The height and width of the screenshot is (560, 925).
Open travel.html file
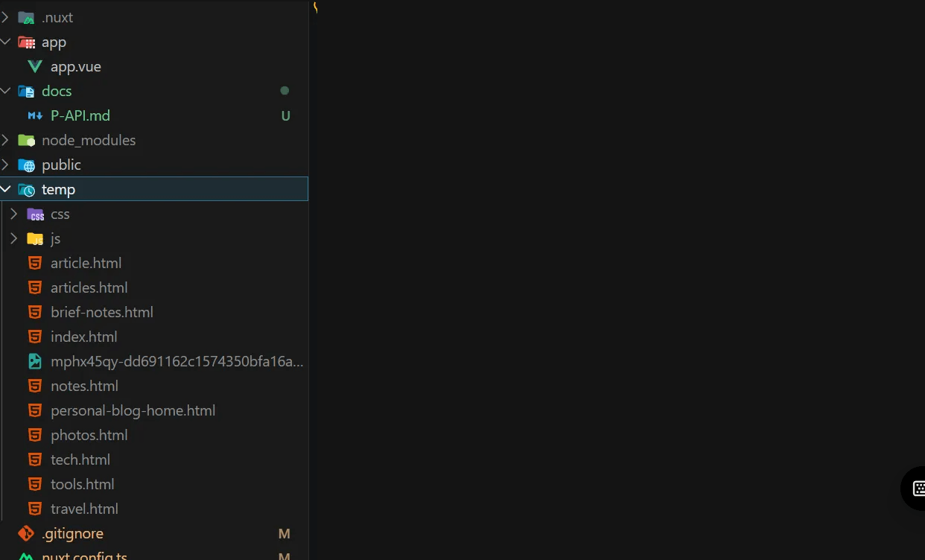point(85,509)
